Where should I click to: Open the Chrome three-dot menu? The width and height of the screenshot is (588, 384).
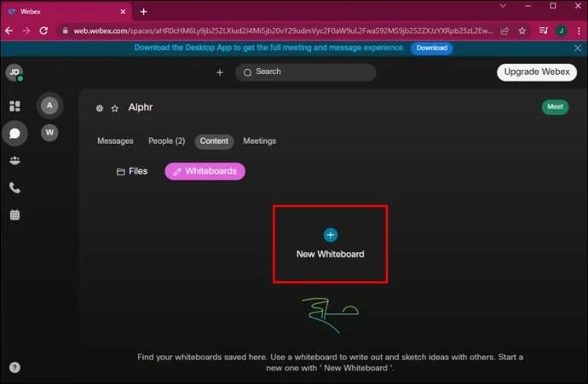point(579,31)
